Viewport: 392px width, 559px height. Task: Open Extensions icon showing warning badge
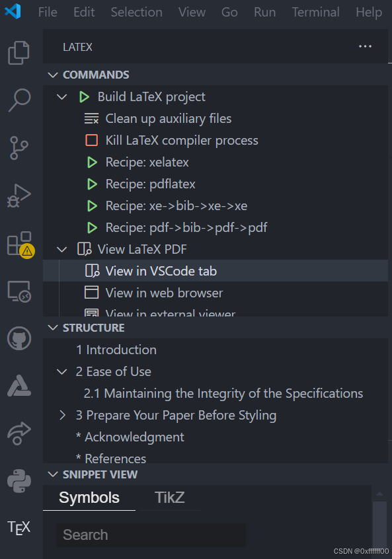point(18,242)
